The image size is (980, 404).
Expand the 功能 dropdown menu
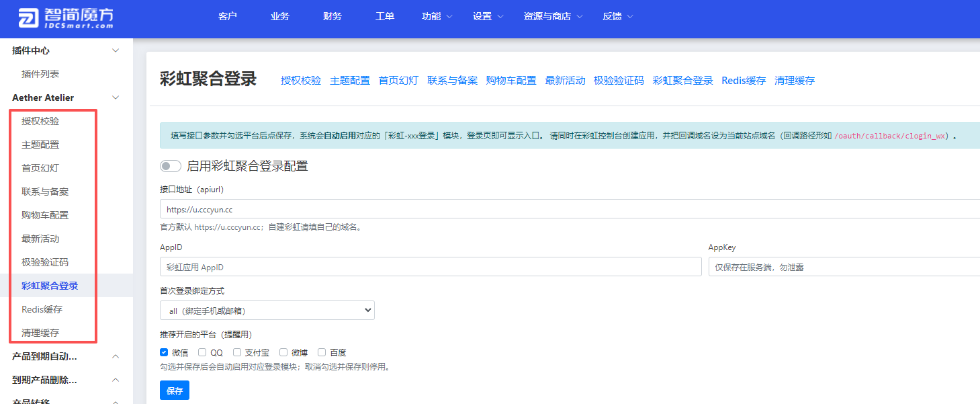[x=437, y=16]
